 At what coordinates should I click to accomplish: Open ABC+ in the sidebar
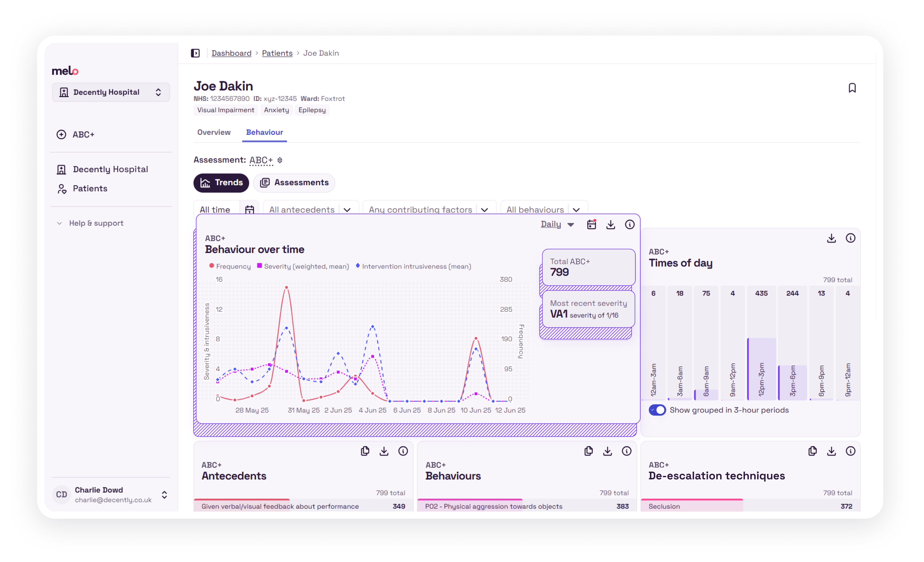(83, 135)
